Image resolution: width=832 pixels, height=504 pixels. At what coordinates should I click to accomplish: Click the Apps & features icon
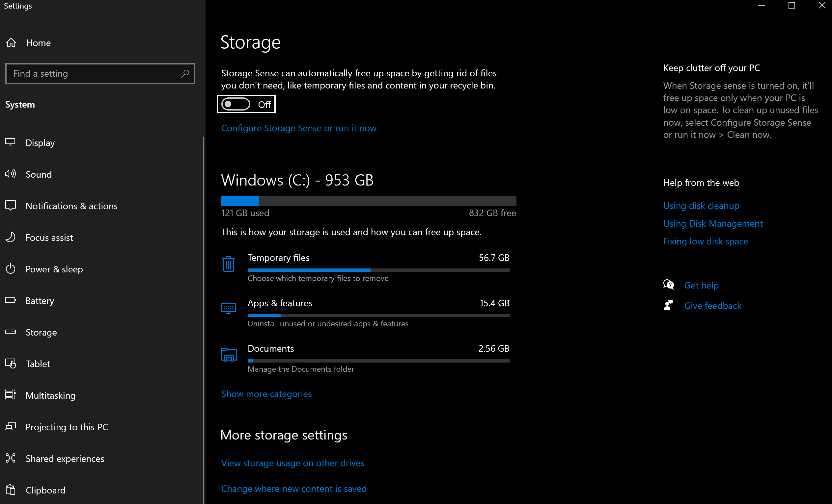click(x=229, y=308)
